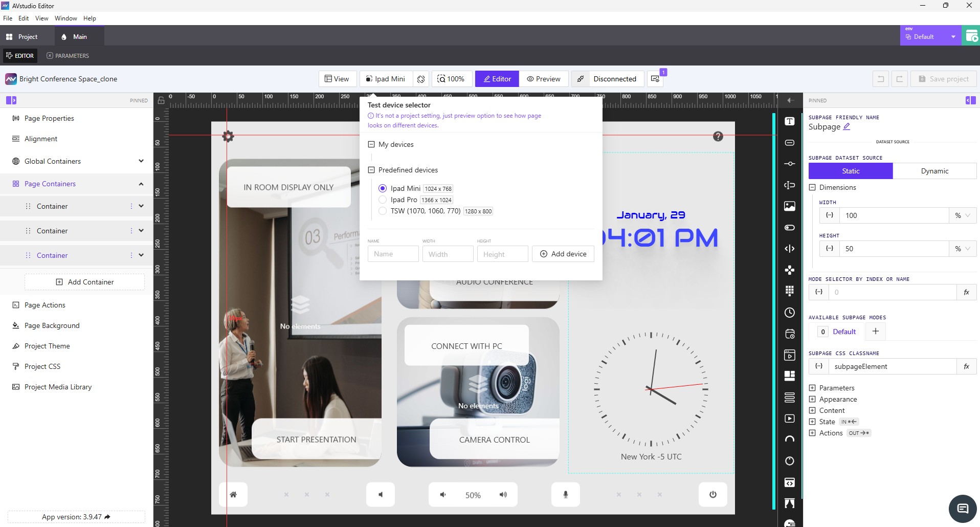Select the Image element icon in elements panel
This screenshot has height=527, width=980.
tap(789, 206)
